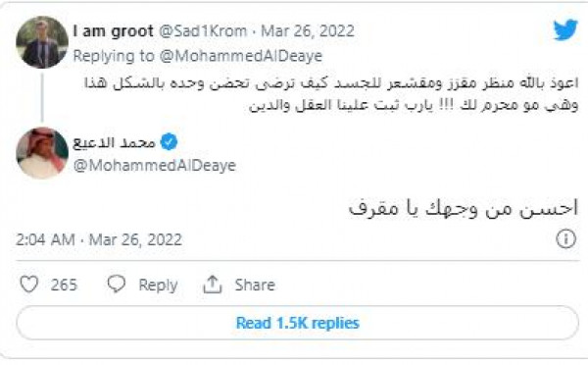Click the I am groot display name

(114, 31)
